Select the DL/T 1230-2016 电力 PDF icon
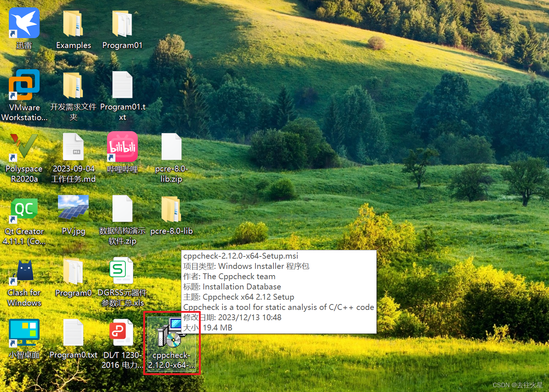Screen dimensions: 549x392 point(122,333)
